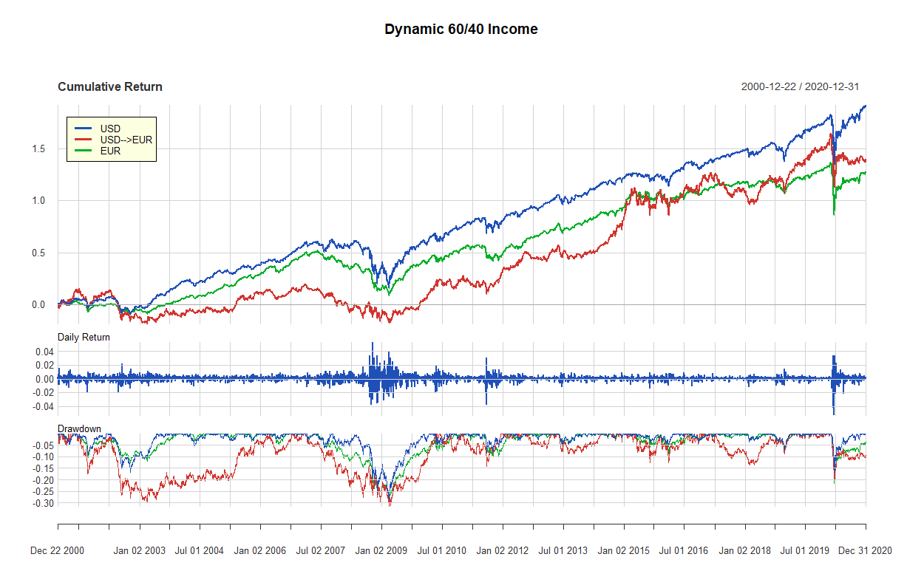Click the Drawdown panel label
The image size is (924, 588).
79,429
